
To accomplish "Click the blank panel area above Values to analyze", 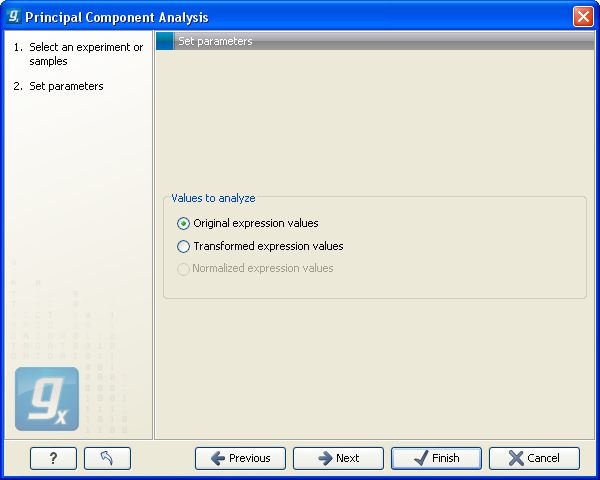I will click(375, 120).
